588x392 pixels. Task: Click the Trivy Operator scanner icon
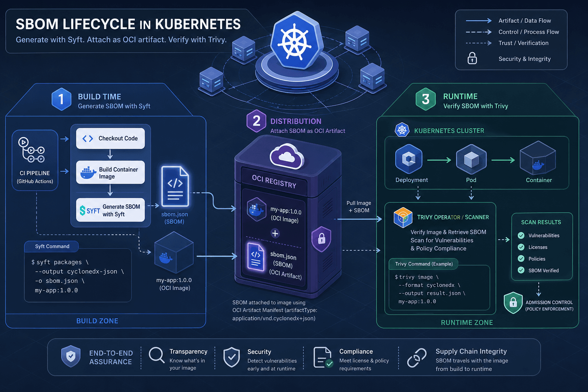403,217
